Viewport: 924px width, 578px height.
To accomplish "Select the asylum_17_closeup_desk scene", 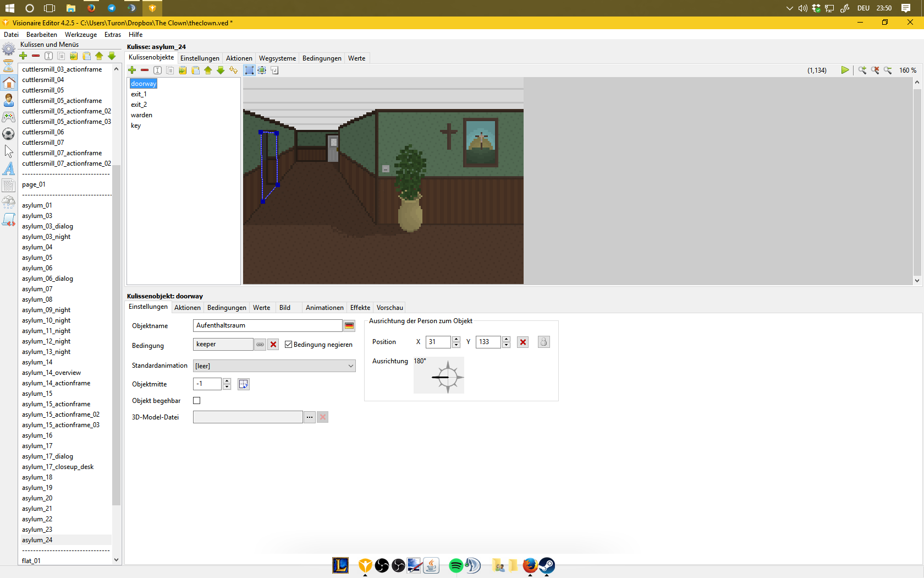I will pyautogui.click(x=58, y=467).
